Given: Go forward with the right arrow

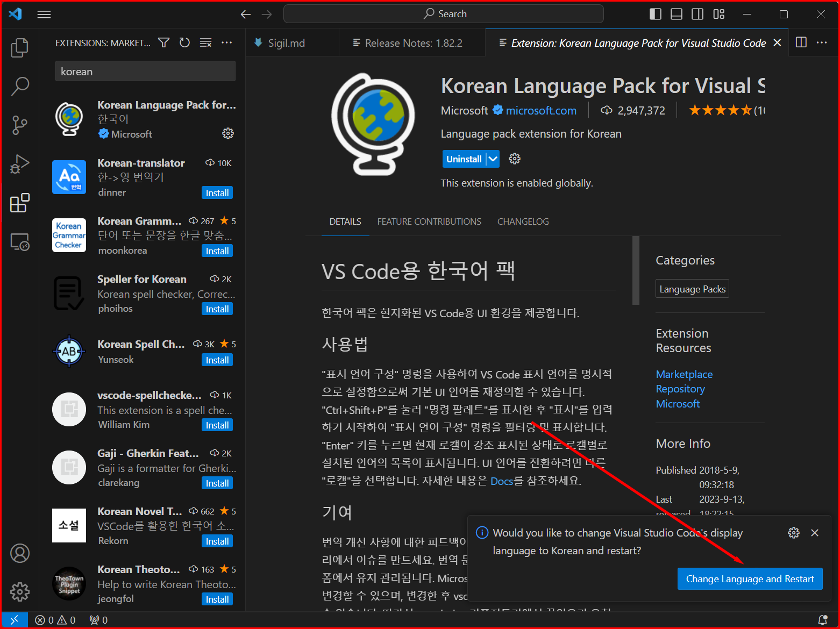Looking at the screenshot, I should click(267, 15).
